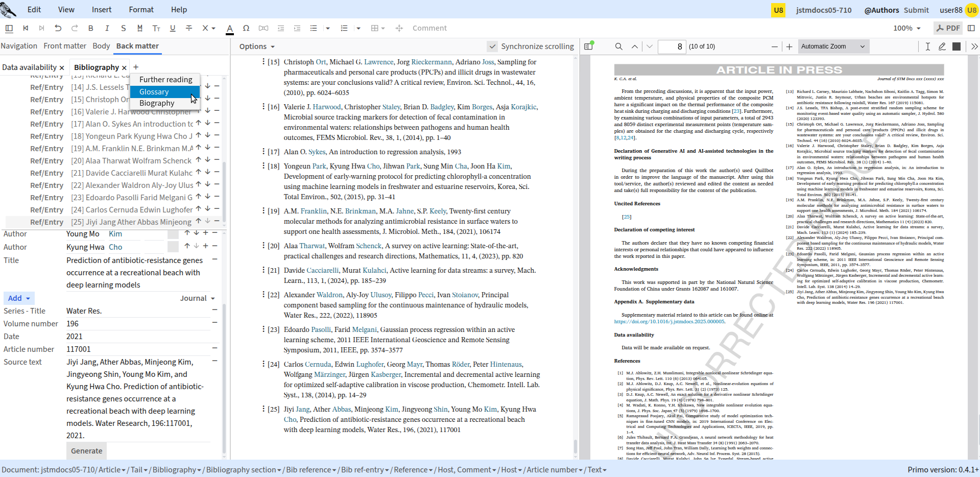Click the Generate button
Image resolution: width=980 pixels, height=477 pixels.
point(86,451)
